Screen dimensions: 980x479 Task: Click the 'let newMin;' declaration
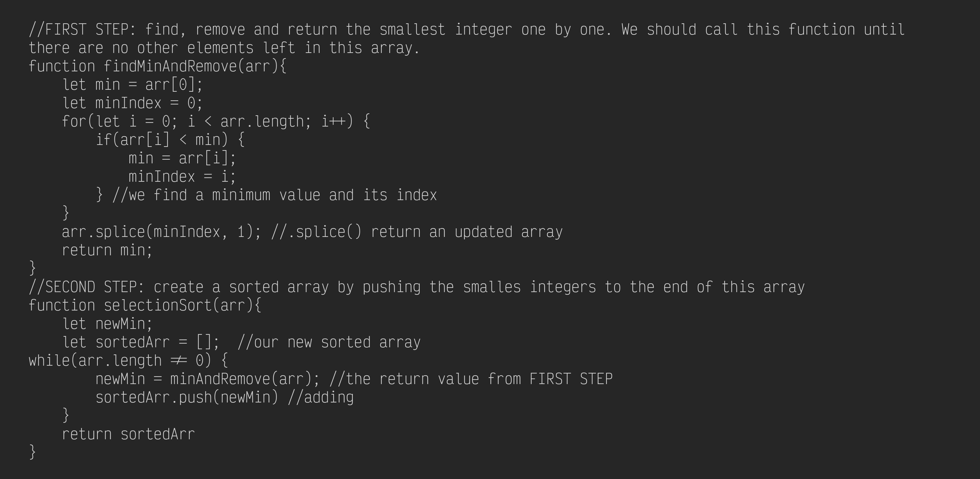point(107,324)
